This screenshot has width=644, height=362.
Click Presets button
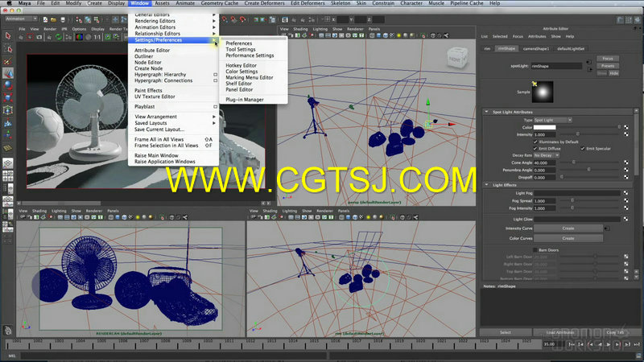pyautogui.click(x=608, y=66)
